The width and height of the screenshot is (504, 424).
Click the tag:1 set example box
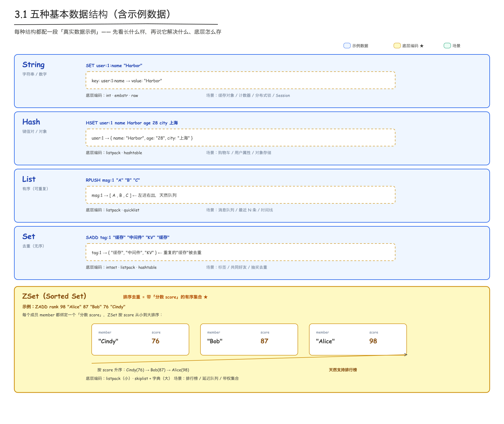click(x=241, y=252)
